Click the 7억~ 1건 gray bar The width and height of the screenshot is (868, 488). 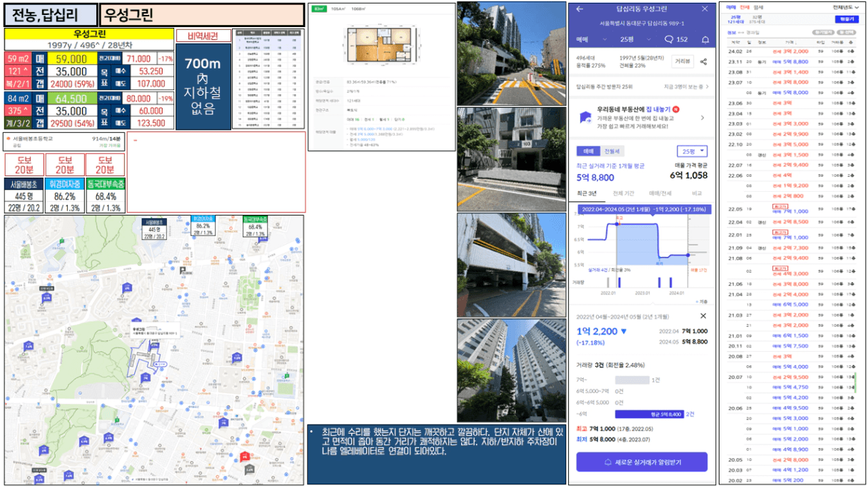(632, 380)
